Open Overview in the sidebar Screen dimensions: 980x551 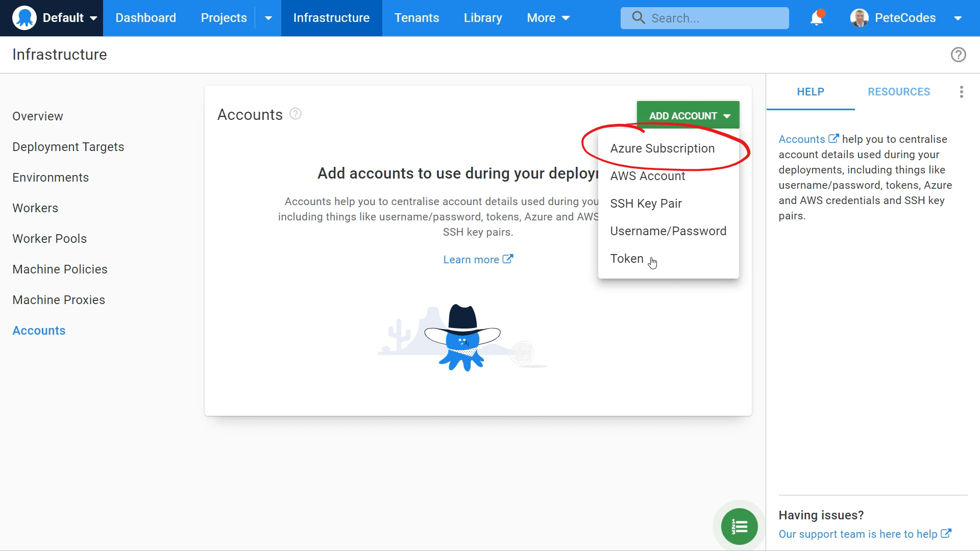(x=38, y=116)
